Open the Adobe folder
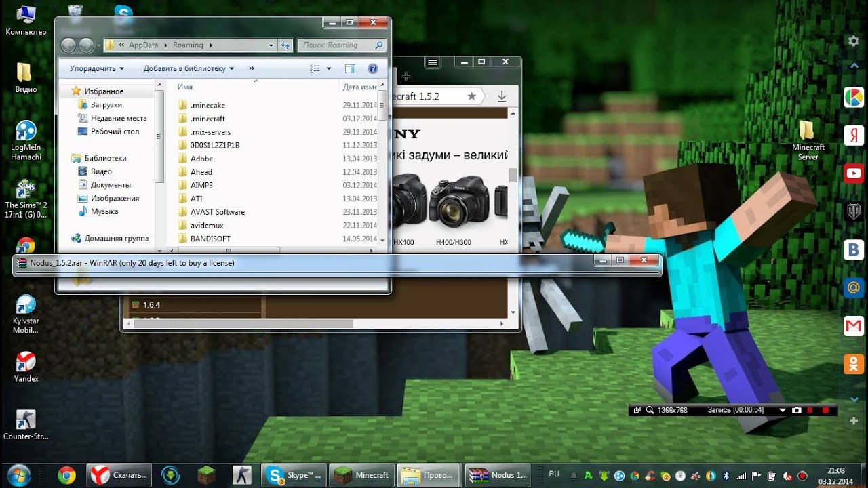Screen dimensions: 868x488 (x=201, y=159)
